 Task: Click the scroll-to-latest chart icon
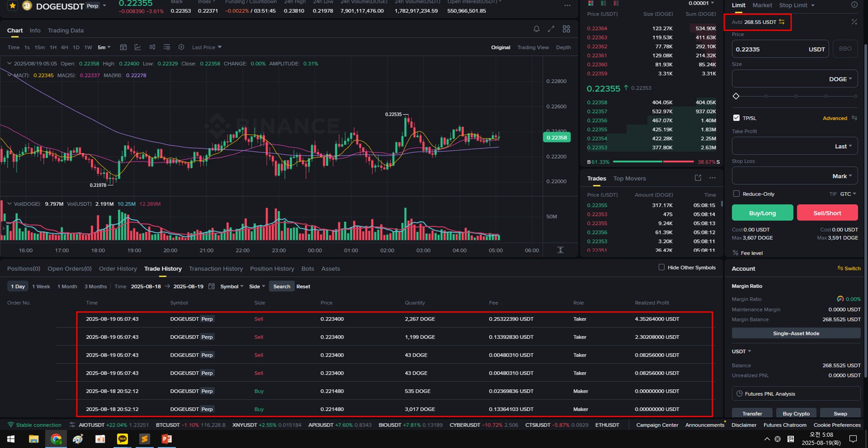560,250
